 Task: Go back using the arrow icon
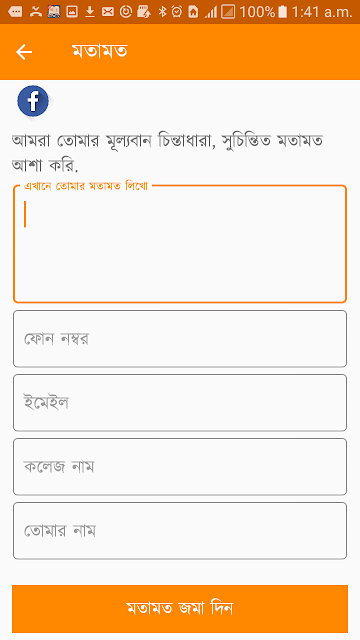pyautogui.click(x=24, y=52)
